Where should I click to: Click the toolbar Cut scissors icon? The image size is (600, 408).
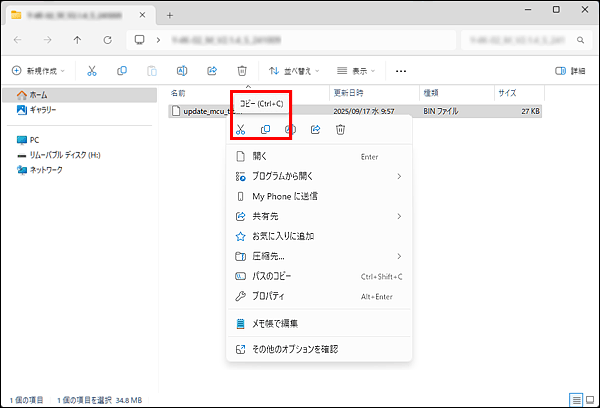92,71
